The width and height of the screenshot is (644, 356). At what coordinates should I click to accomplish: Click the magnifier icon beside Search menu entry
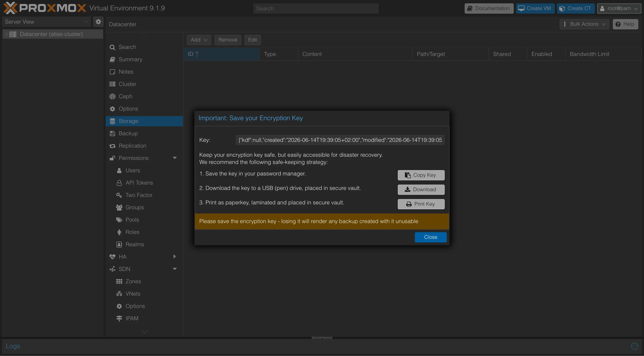tap(112, 47)
